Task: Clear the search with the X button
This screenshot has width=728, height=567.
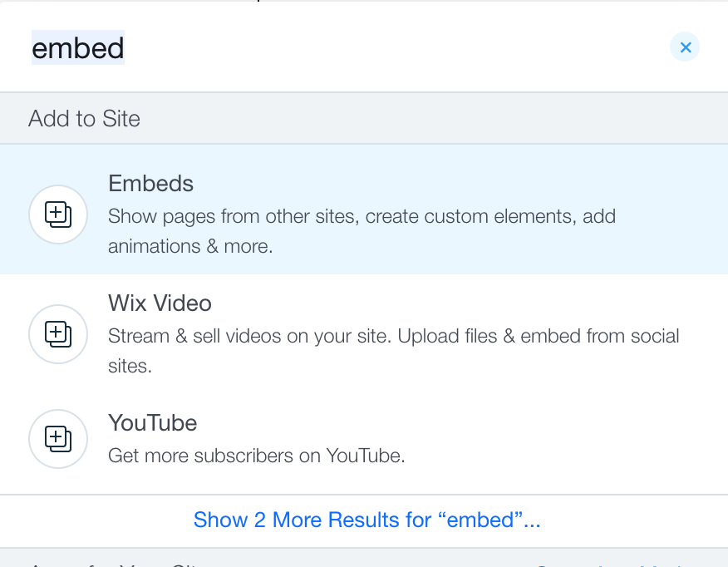Action: 685,48
